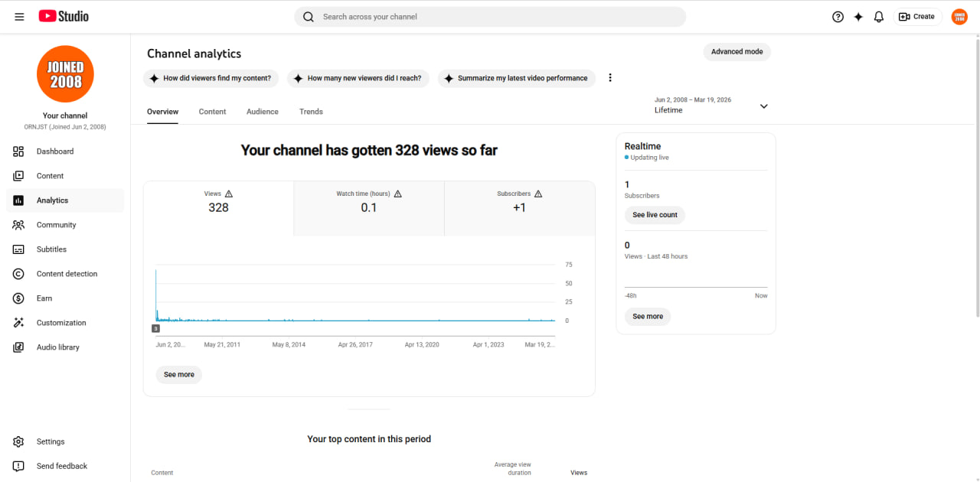
Task: Click the Ask Studio sparkle icon in header
Action: (x=858, y=17)
